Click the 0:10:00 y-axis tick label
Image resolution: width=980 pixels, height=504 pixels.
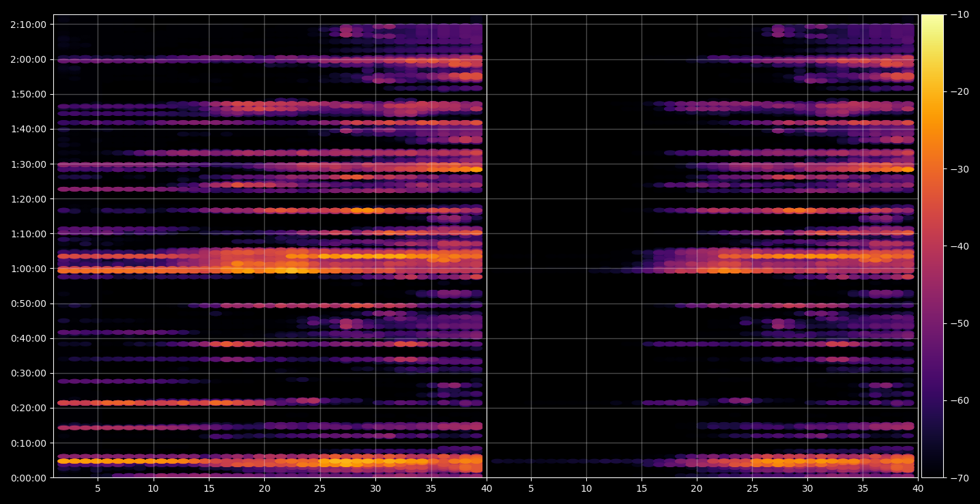coord(28,443)
